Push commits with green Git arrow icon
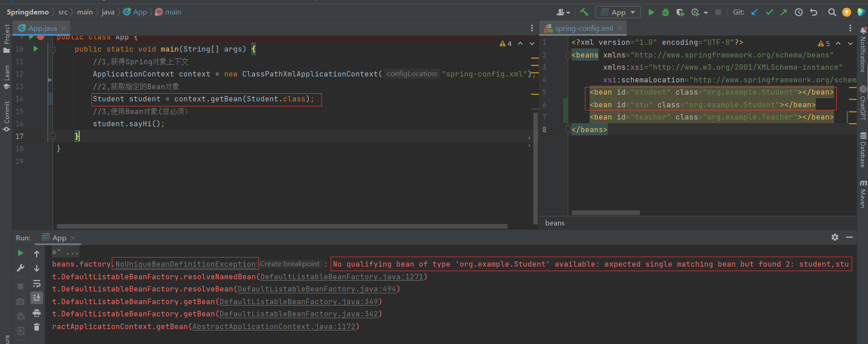868x344 pixels. click(x=784, y=12)
